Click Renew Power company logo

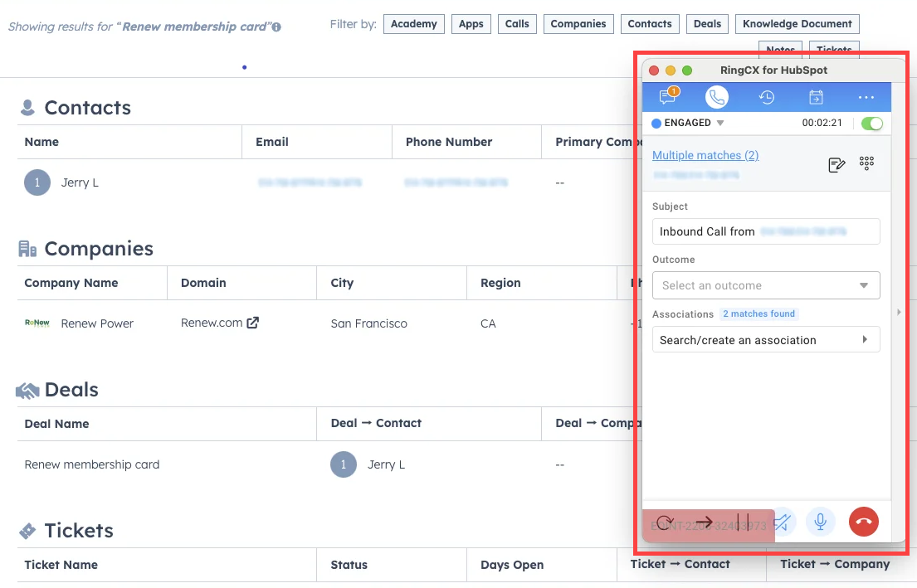37,323
